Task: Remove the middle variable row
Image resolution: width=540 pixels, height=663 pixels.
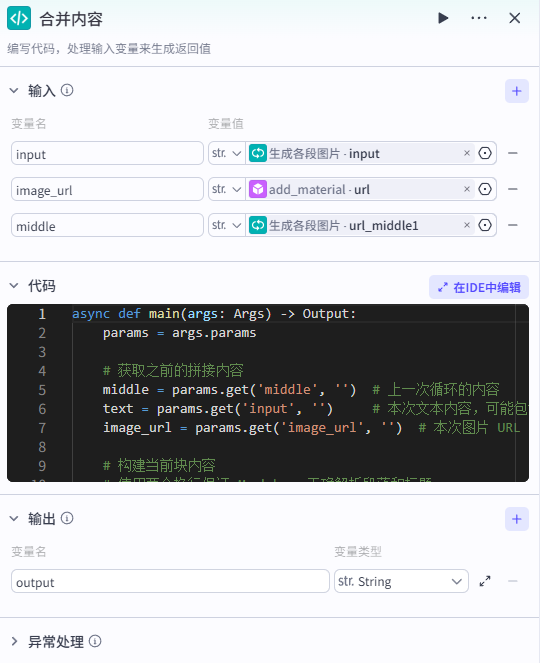Action: (x=513, y=225)
